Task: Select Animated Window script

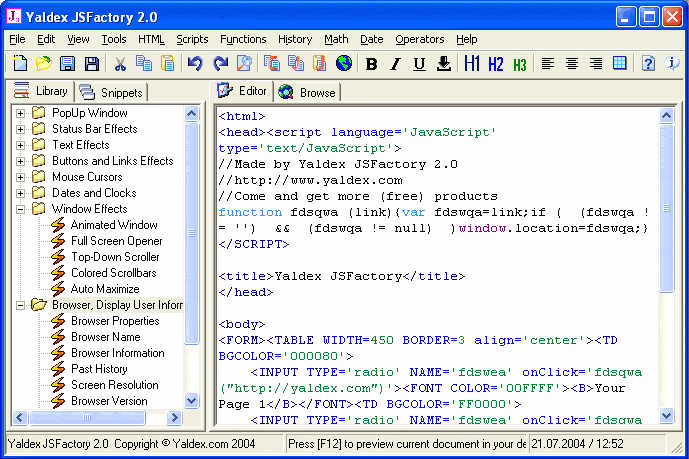Action: (x=114, y=225)
